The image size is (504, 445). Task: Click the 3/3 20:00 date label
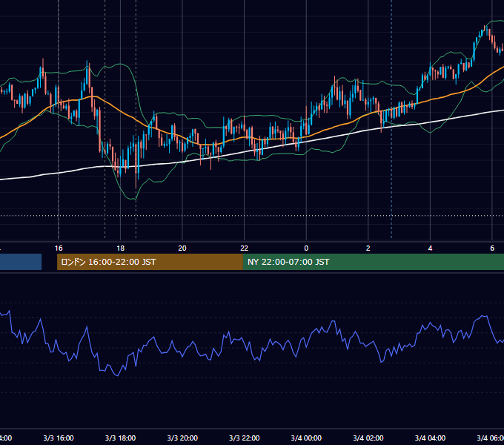[182, 438]
